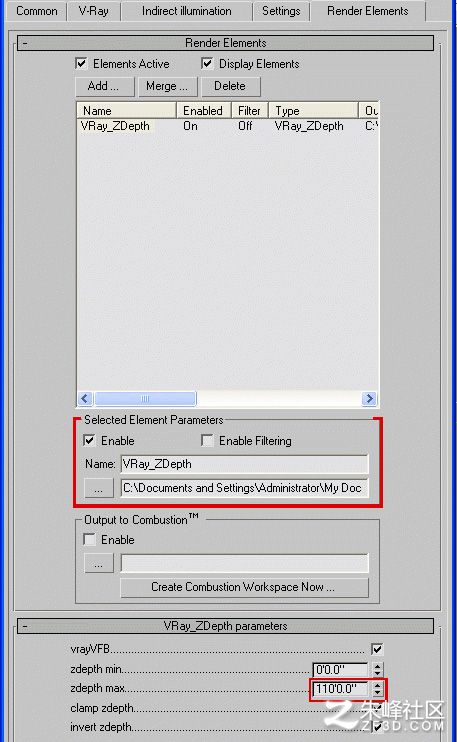Switch to the Indirect illumination tab
The height and width of the screenshot is (742, 457).
click(x=186, y=11)
